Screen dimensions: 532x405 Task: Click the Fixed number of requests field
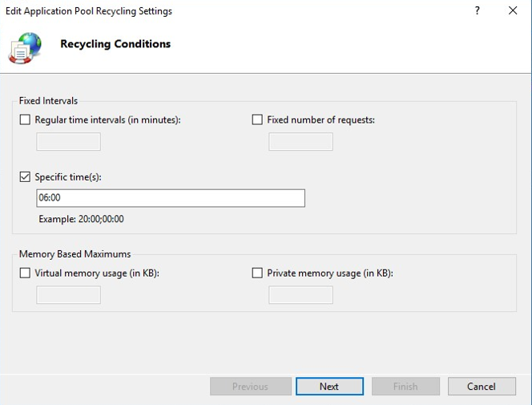(x=300, y=142)
